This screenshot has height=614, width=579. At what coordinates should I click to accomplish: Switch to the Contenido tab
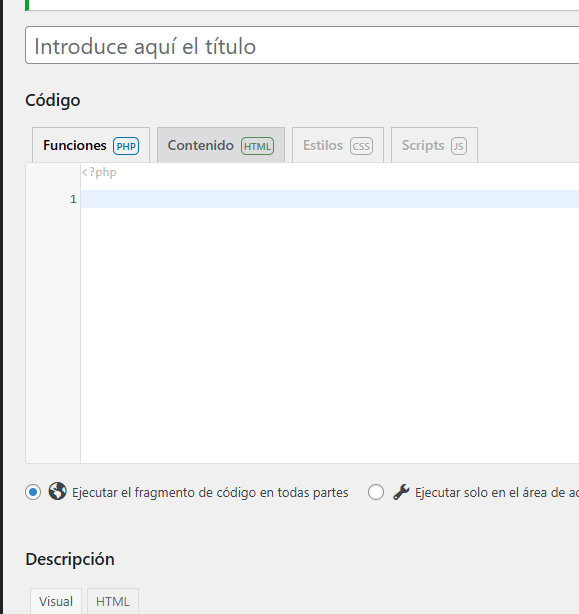(221, 145)
